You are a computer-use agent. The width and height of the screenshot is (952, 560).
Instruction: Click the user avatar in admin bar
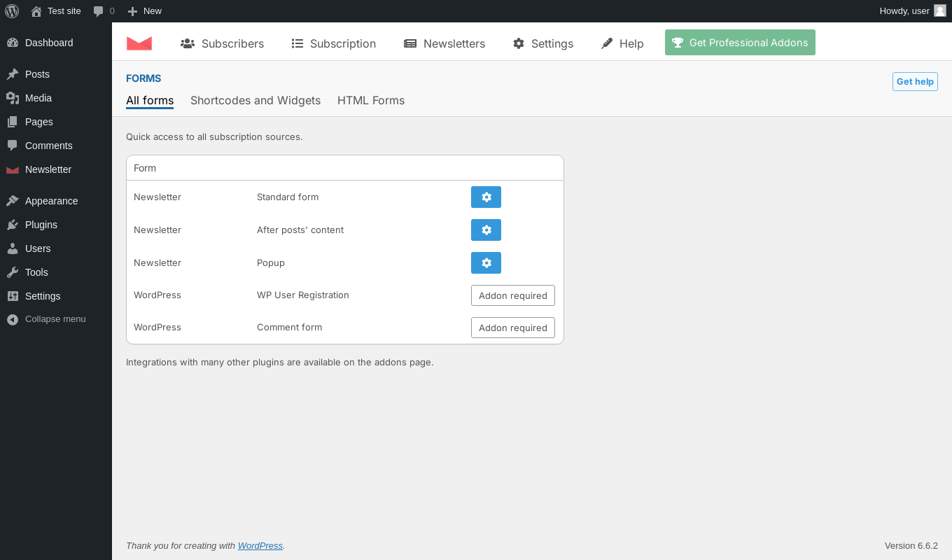(939, 10)
